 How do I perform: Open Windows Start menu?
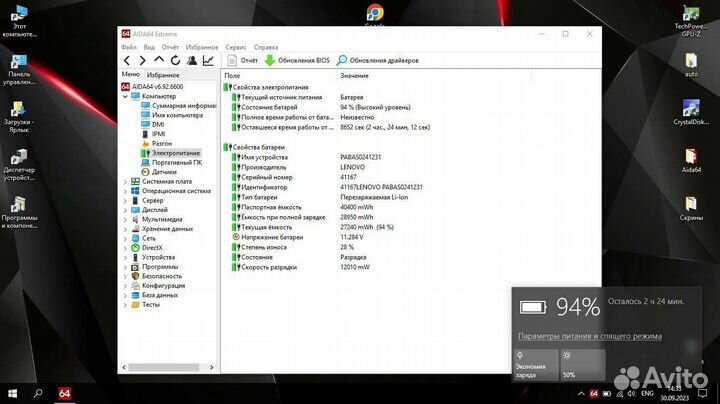[x=12, y=393]
